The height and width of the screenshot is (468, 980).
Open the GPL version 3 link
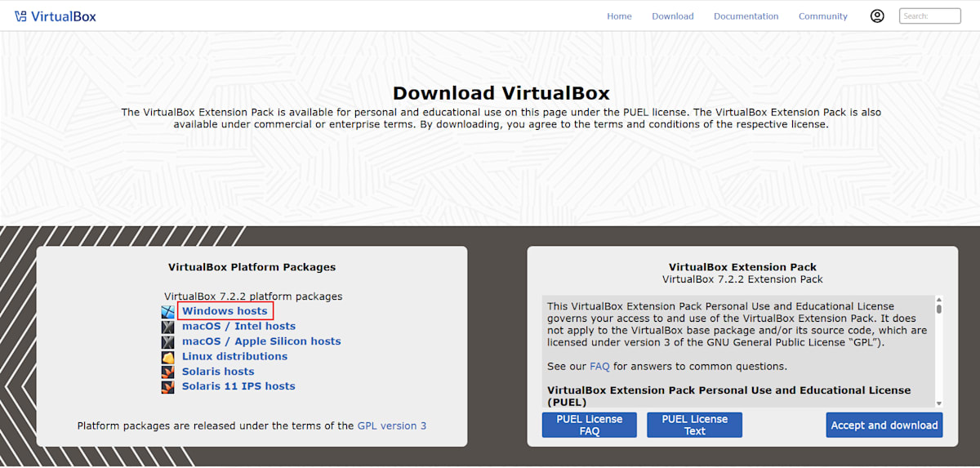pos(392,426)
